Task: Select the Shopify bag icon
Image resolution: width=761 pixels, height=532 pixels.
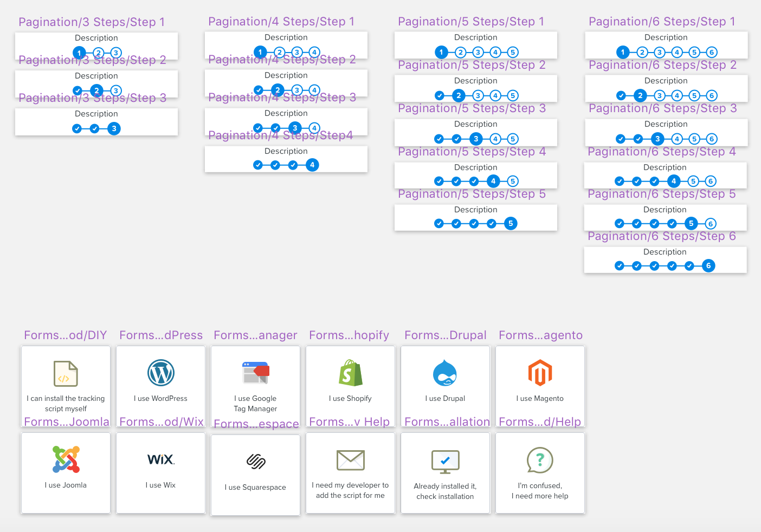Action: coord(351,373)
